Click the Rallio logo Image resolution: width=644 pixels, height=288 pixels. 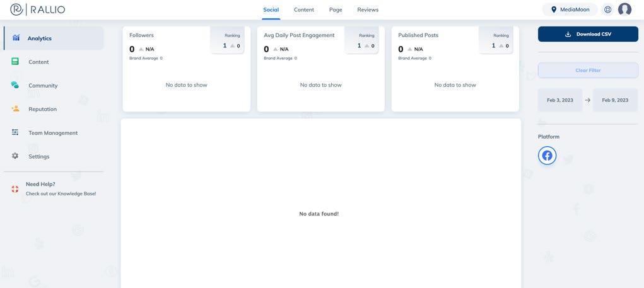(37, 9)
